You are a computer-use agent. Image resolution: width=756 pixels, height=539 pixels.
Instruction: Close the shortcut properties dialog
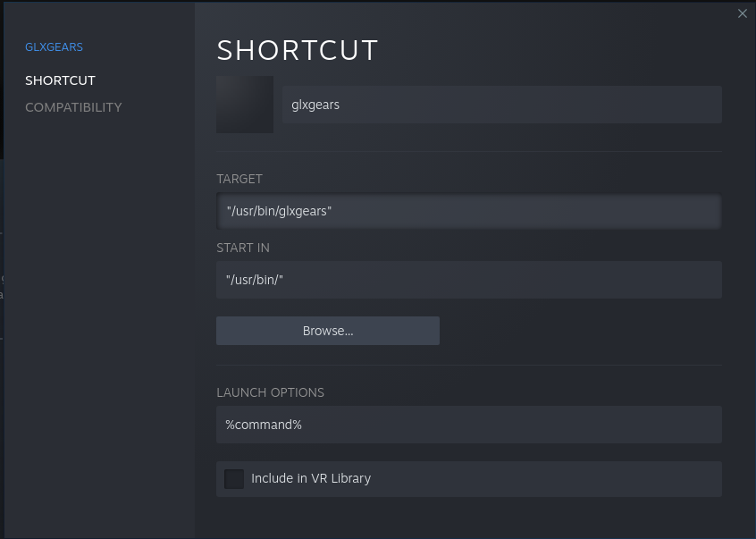742,13
